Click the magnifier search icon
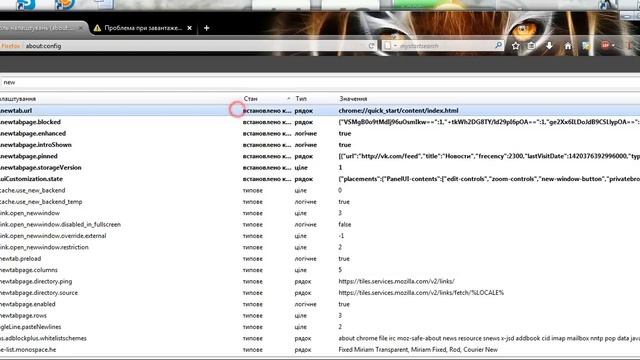The height and width of the screenshot is (360, 640). [498, 45]
